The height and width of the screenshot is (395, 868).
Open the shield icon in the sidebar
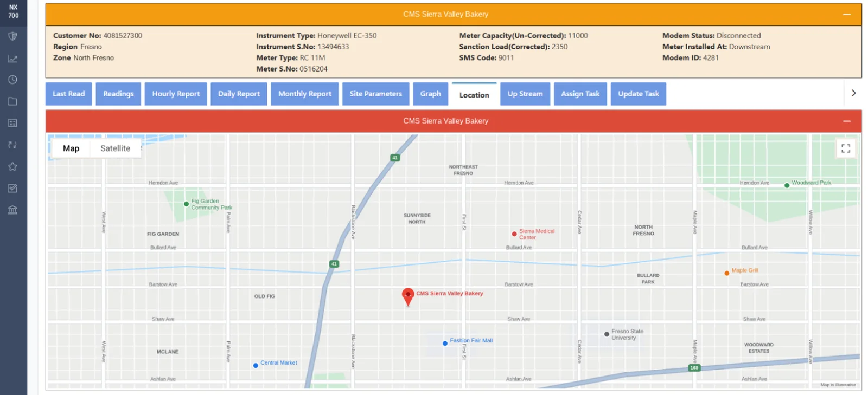[x=12, y=36]
